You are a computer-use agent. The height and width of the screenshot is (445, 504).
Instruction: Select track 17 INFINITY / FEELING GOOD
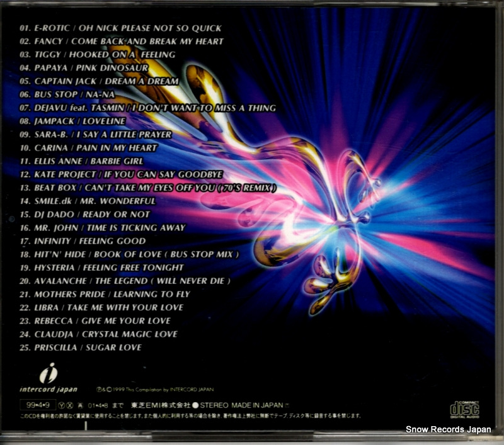pyautogui.click(x=83, y=241)
